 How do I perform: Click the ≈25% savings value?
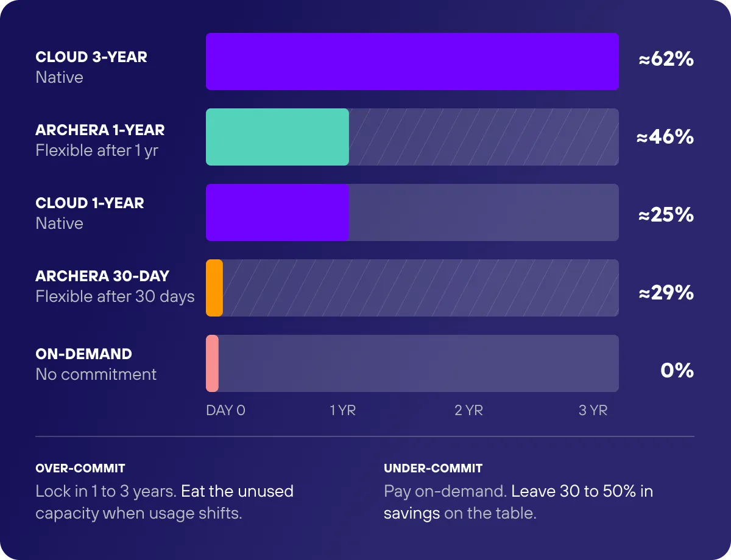pos(666,215)
